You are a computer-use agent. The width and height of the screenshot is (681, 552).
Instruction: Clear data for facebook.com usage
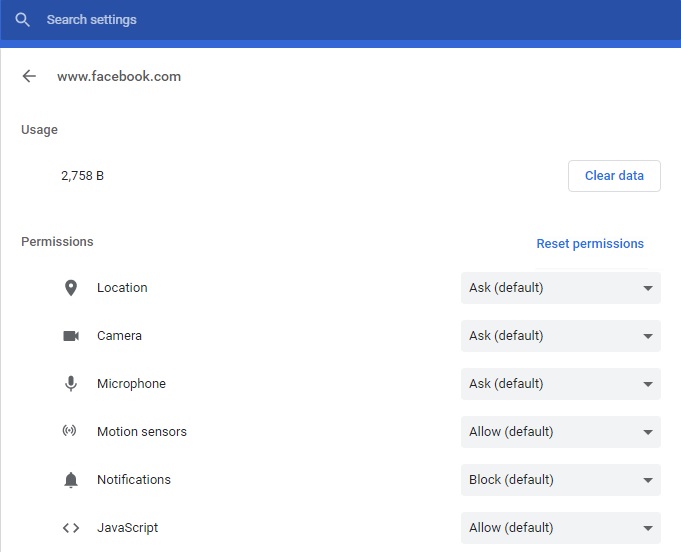pos(614,176)
